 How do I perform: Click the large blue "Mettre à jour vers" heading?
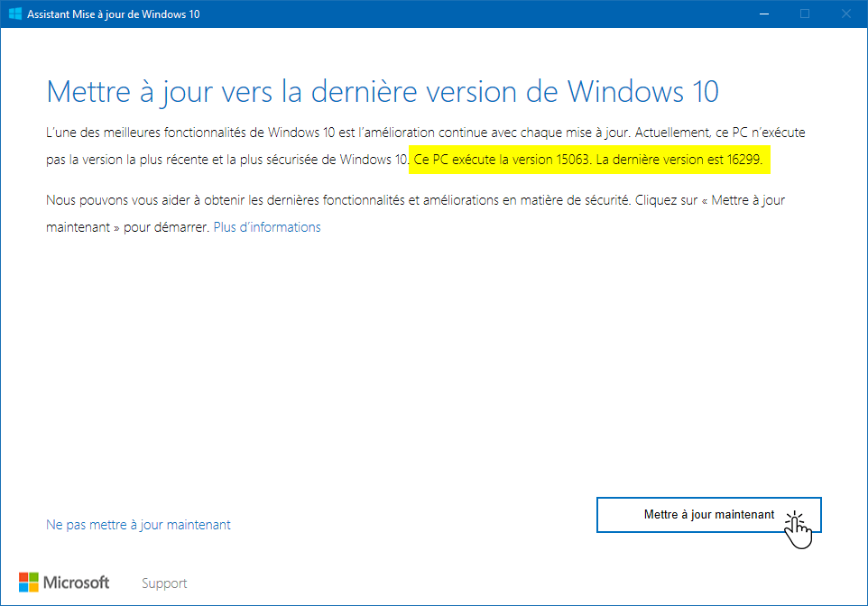[383, 91]
